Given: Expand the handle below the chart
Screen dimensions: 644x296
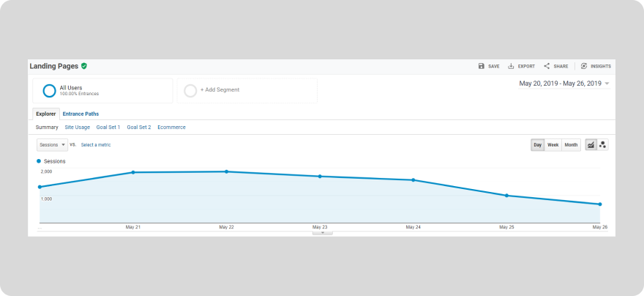Looking at the screenshot, I should 322,233.
